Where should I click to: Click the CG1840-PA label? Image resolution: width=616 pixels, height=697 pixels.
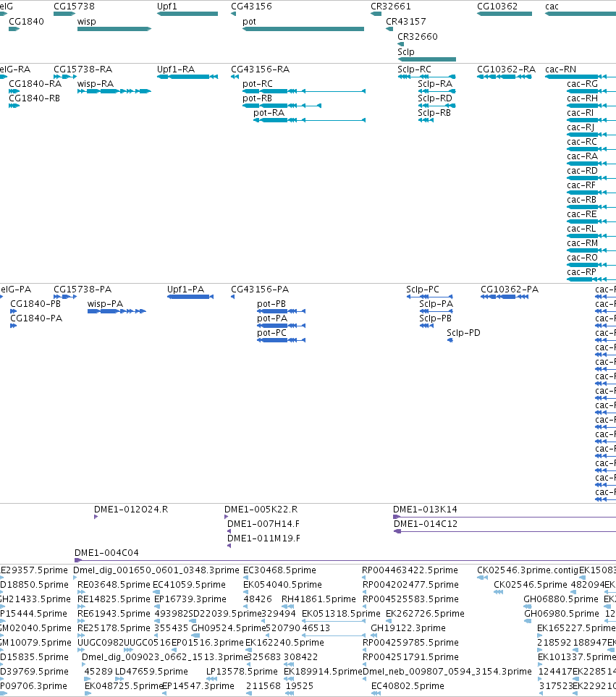(36, 318)
